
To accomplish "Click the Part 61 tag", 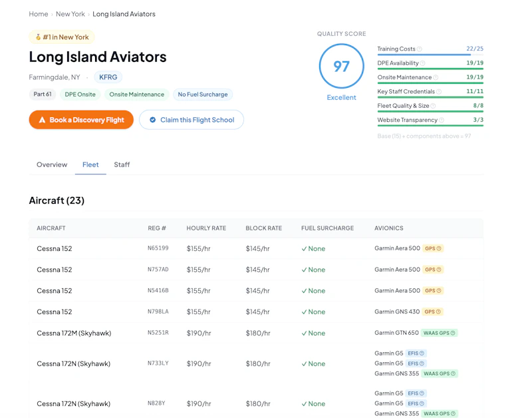I will (43, 95).
